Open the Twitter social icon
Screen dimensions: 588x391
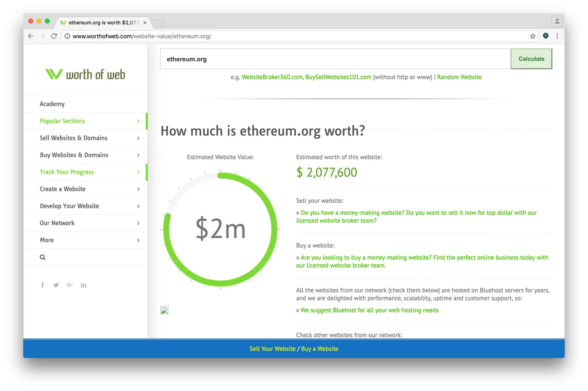tap(56, 285)
